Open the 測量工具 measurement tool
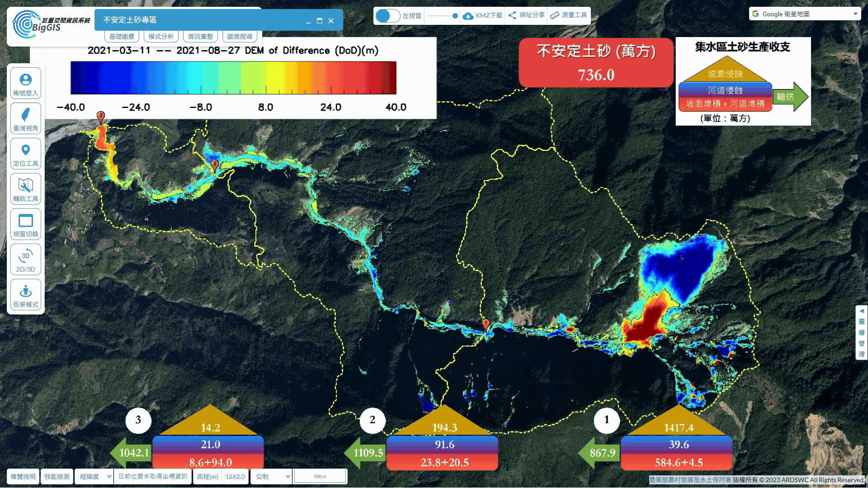 569,15
